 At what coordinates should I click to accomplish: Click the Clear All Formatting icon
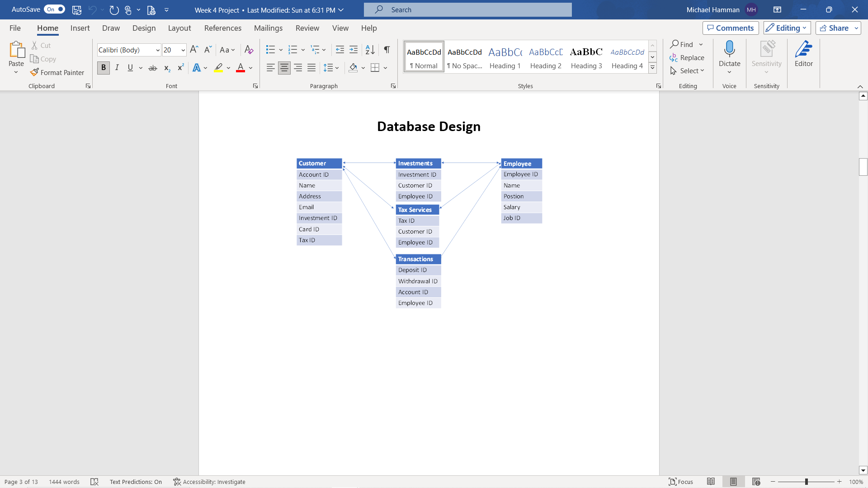[x=249, y=50]
